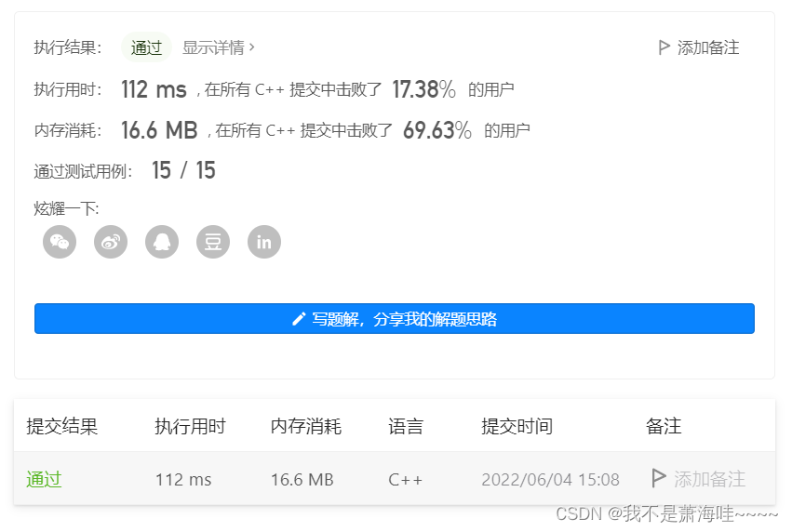Share result via Douban icon
792x532 pixels.
pos(213,242)
